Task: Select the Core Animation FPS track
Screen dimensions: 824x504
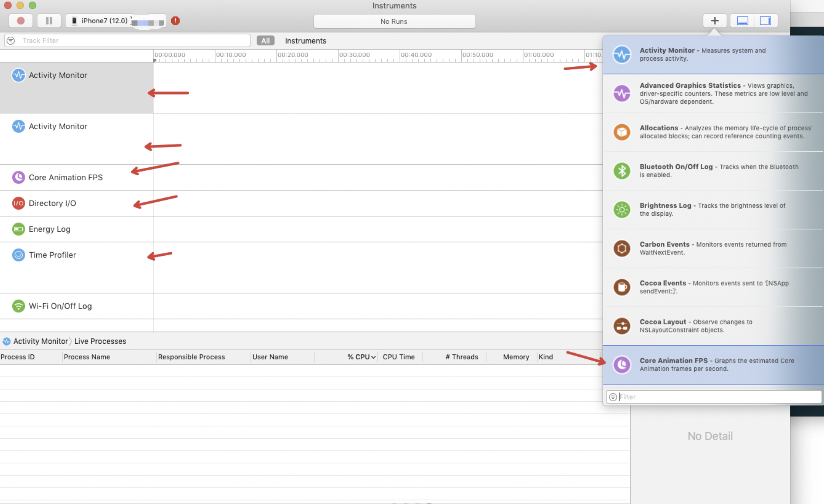Action: pos(65,177)
